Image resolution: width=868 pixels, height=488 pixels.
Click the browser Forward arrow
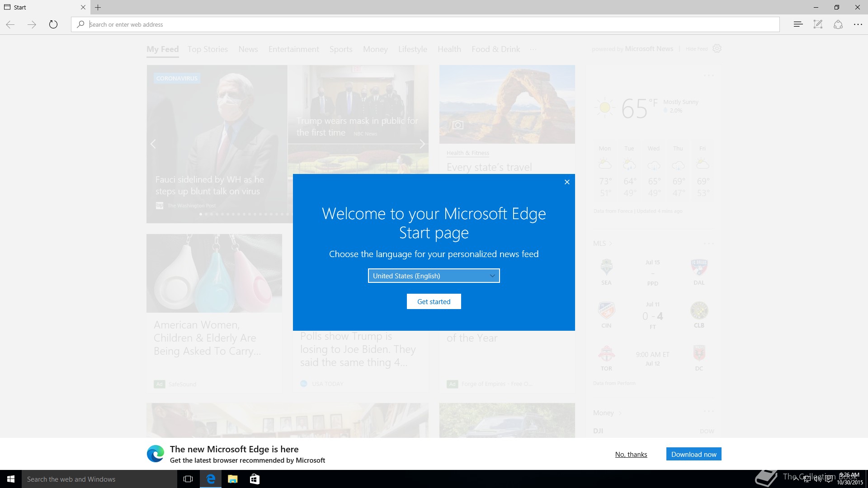click(32, 24)
